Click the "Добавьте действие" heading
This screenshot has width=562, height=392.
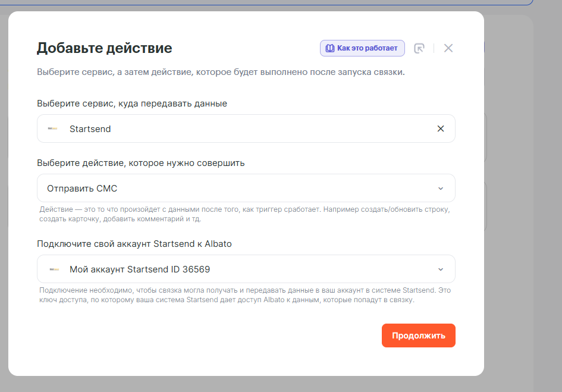click(x=104, y=48)
